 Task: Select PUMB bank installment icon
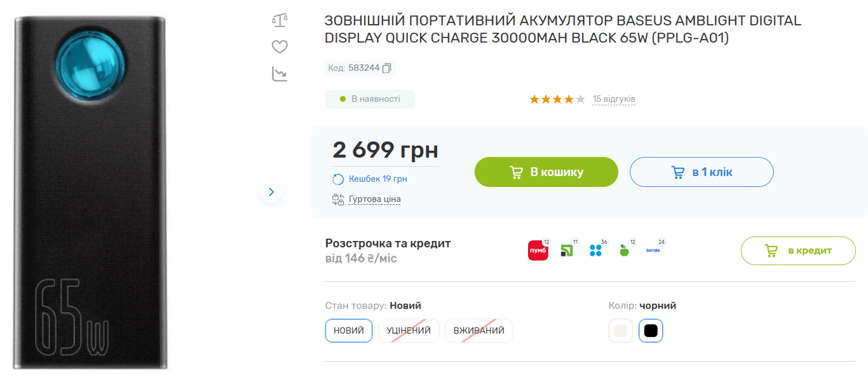(537, 250)
